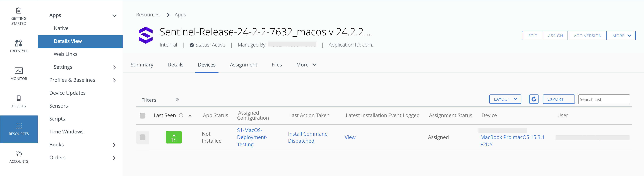The width and height of the screenshot is (644, 176).
Task: Click the Assignment Status column header
Action: pos(450,115)
